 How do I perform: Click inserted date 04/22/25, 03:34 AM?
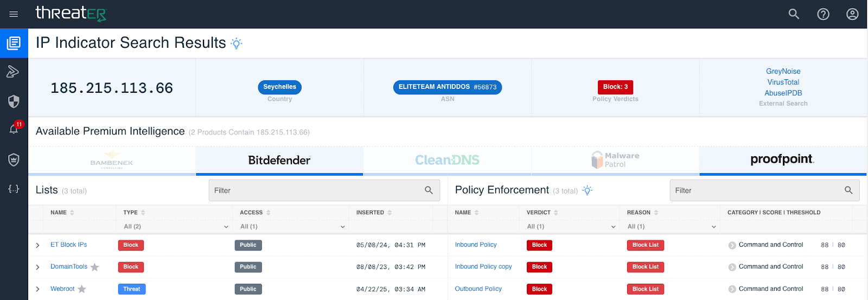click(391, 289)
